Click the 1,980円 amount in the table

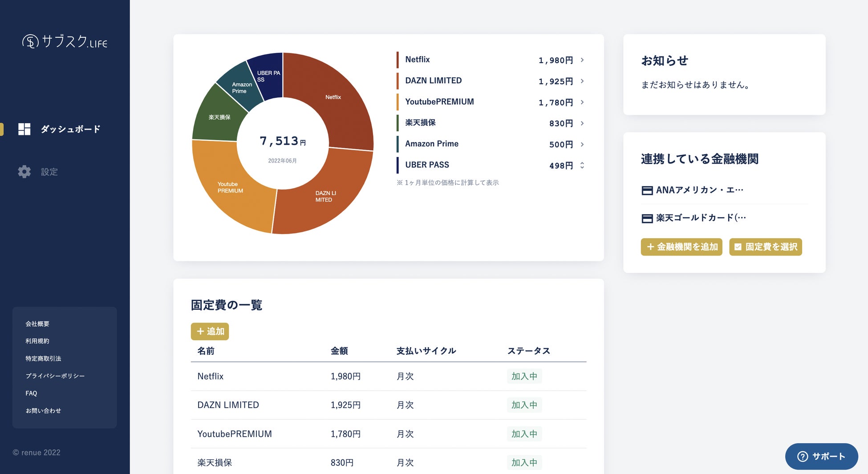tap(346, 377)
